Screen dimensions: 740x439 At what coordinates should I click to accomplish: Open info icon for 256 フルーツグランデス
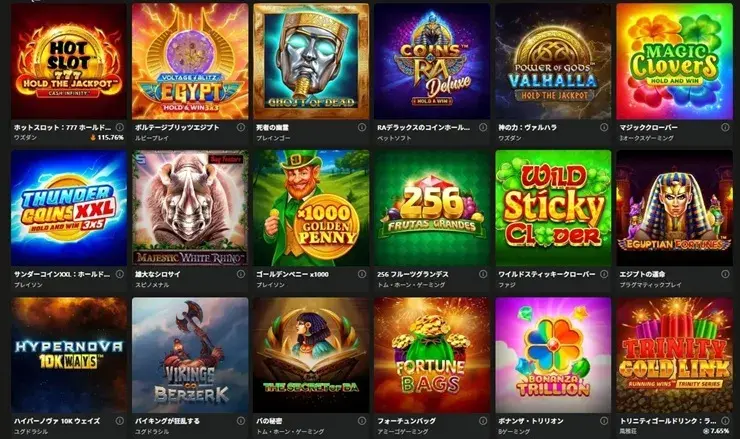(x=483, y=274)
